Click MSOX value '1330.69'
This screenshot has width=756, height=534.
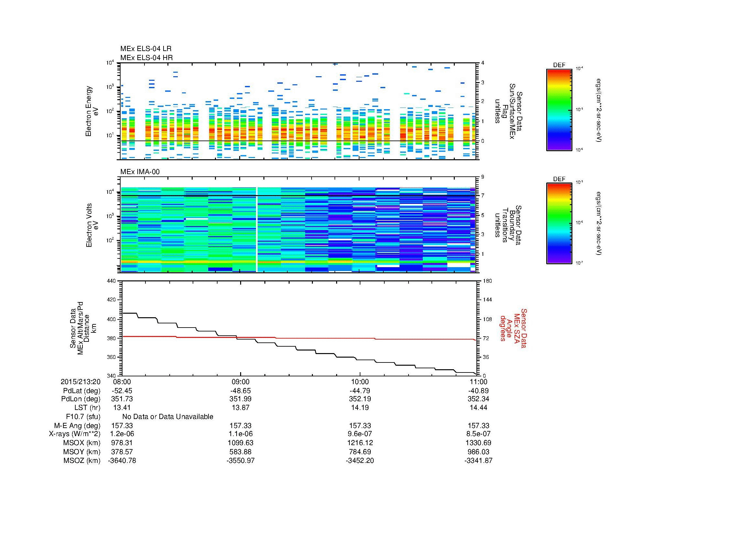(x=479, y=443)
